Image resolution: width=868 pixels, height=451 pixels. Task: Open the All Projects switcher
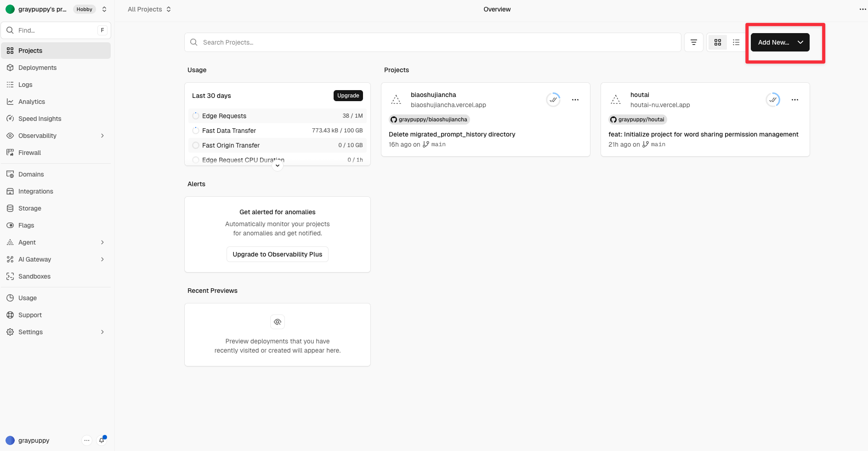[x=149, y=9]
